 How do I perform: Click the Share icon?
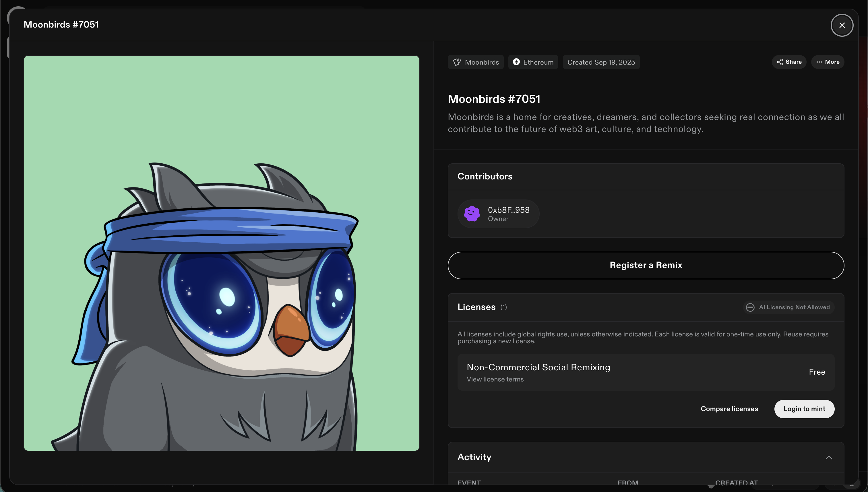[780, 62]
